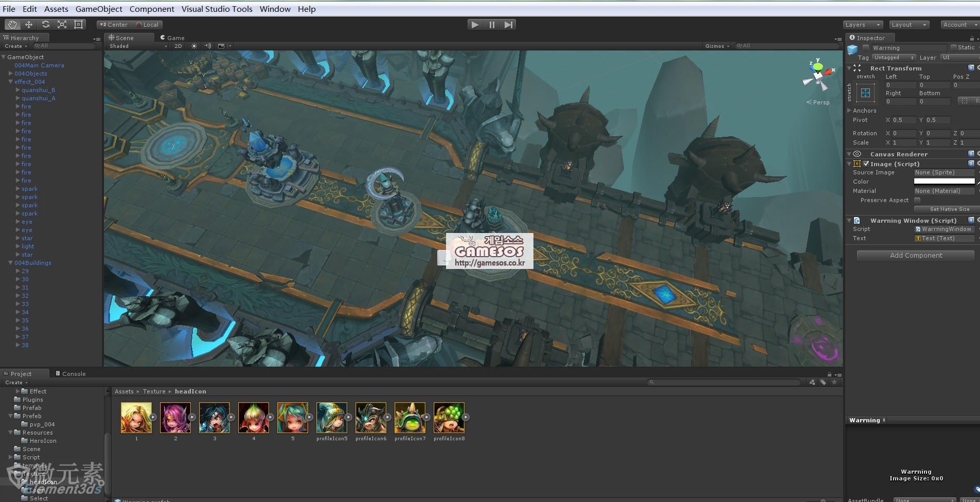Open the Gizmos dropdown
The image size is (980, 502).
coord(717,46)
